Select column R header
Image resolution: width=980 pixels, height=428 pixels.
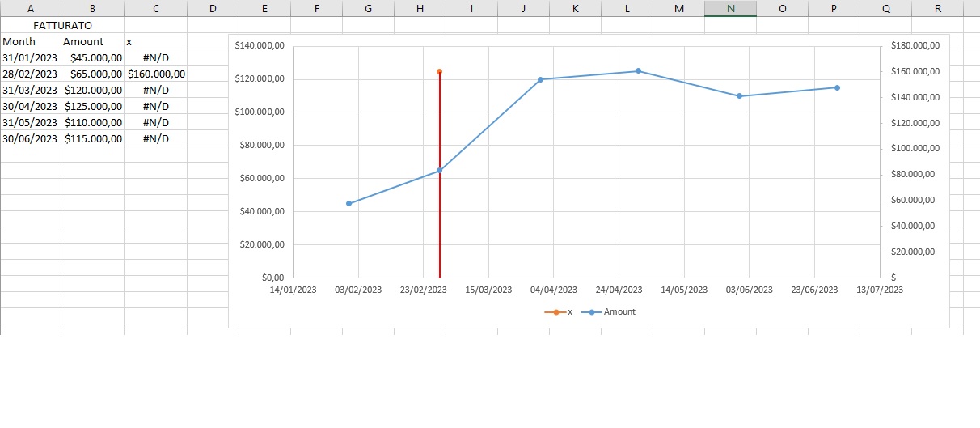click(x=937, y=9)
